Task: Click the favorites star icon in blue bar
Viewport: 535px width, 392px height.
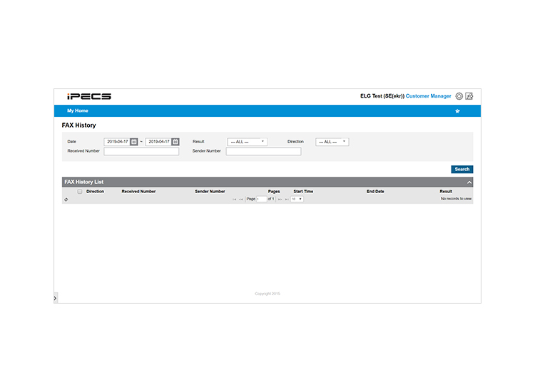Action: click(x=457, y=110)
